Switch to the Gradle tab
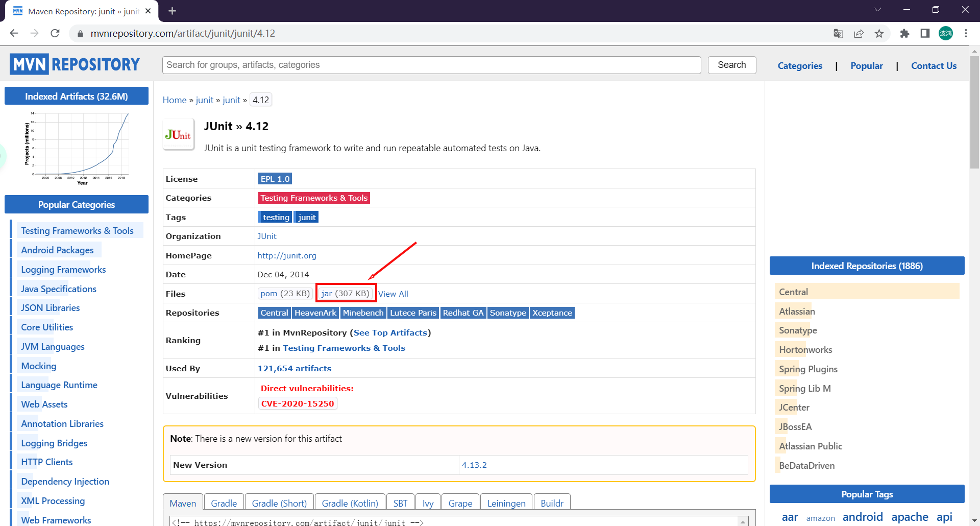 coord(224,503)
